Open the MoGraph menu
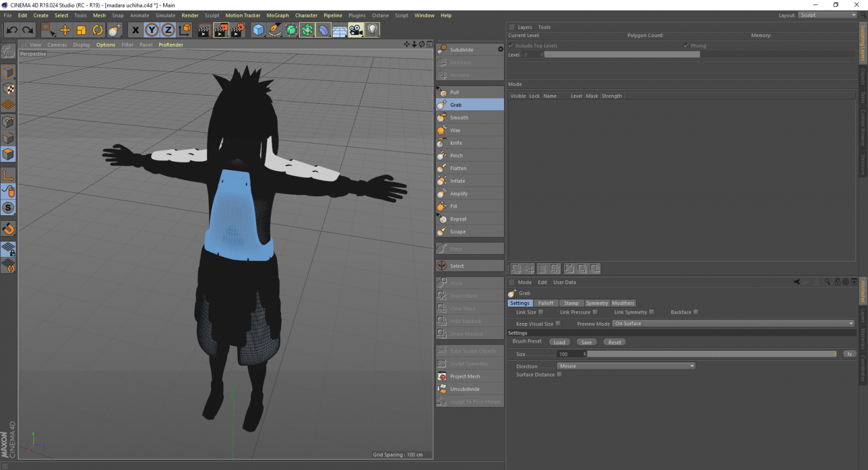868x470 pixels. tap(278, 15)
